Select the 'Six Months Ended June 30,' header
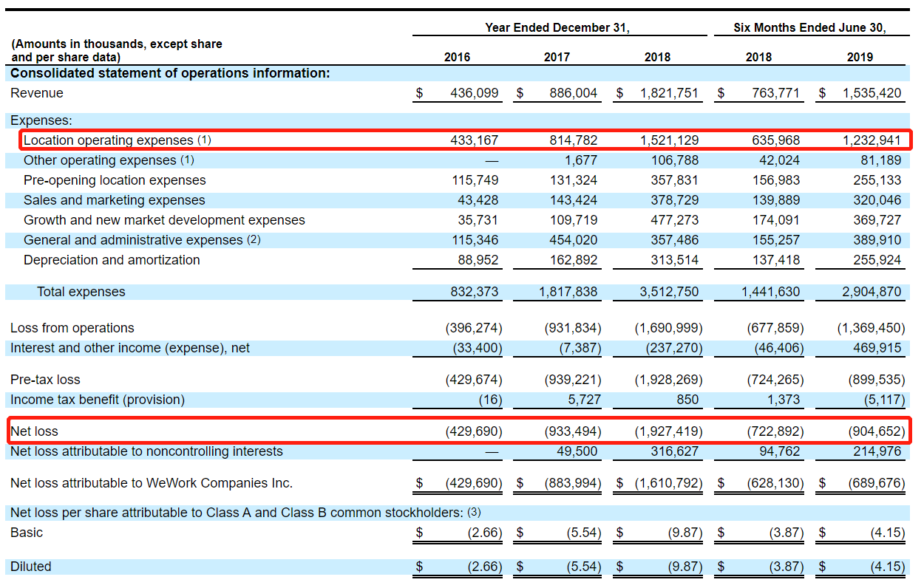The height and width of the screenshot is (588, 924). 809,28
